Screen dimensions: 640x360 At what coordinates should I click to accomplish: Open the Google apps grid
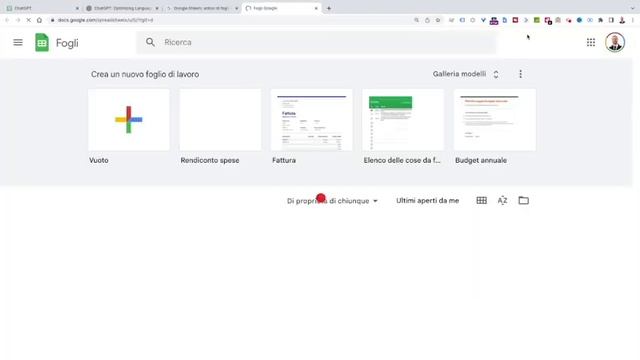pos(591,42)
